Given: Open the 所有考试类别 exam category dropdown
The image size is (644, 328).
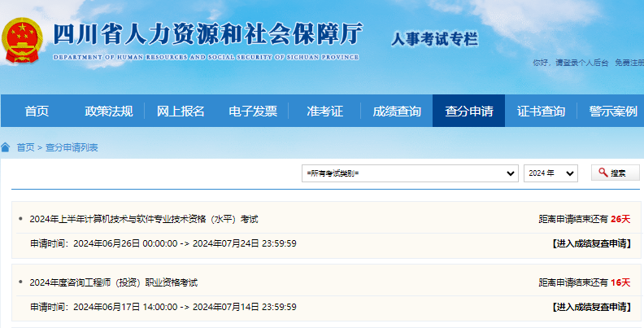Looking at the screenshot, I should point(410,173).
